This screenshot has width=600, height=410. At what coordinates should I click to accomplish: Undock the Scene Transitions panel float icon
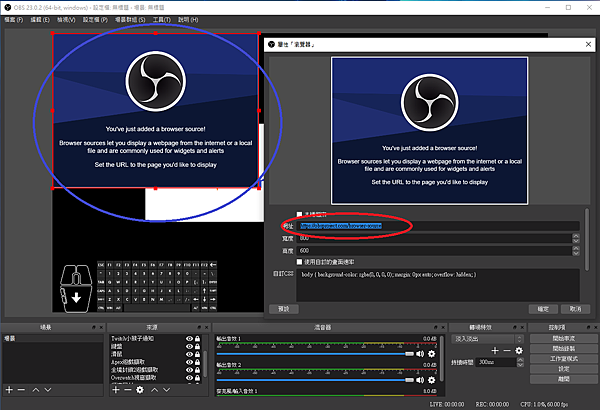515,327
